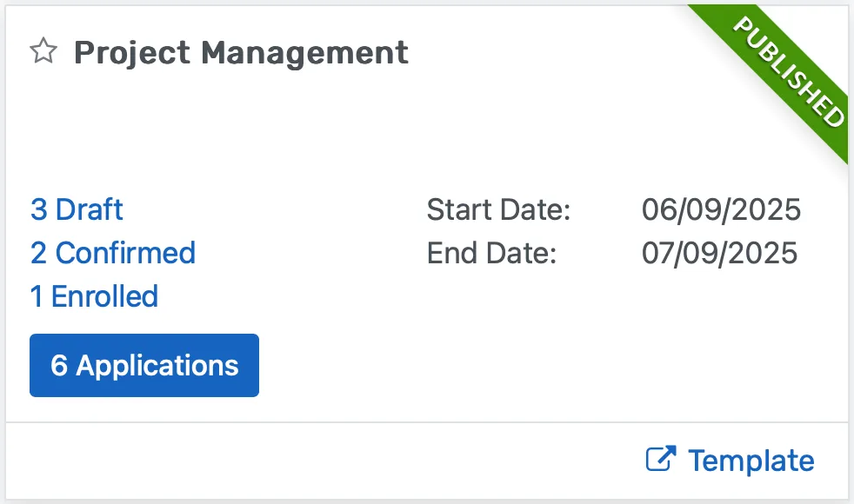Open the Template link
The image size is (854, 504).
(x=751, y=460)
